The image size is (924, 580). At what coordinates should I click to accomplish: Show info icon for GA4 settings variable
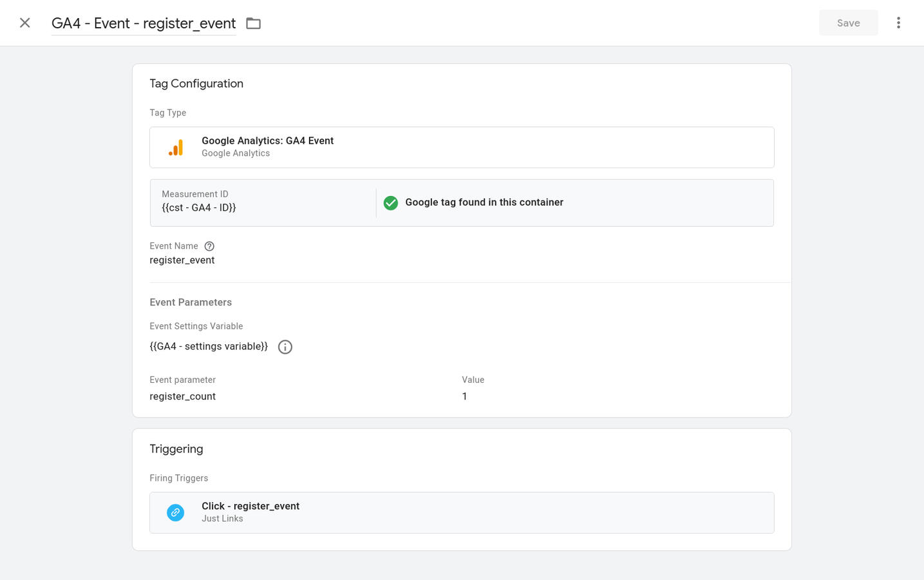[x=285, y=347]
